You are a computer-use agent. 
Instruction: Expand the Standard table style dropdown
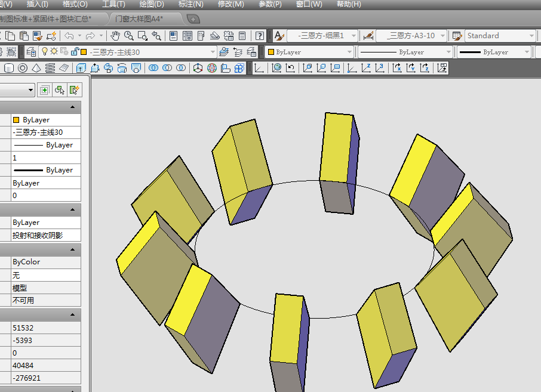(x=531, y=36)
